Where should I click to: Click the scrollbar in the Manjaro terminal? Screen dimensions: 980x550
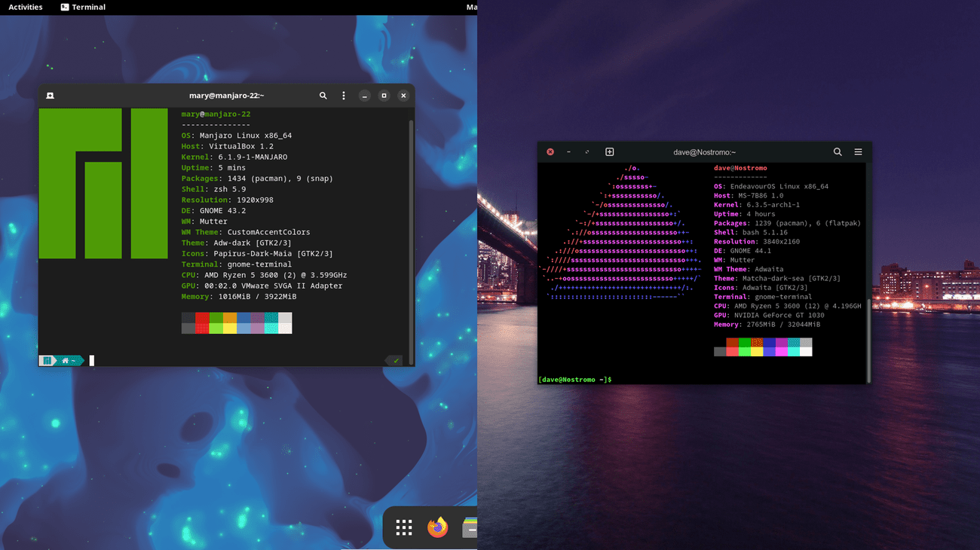pyautogui.click(x=412, y=226)
